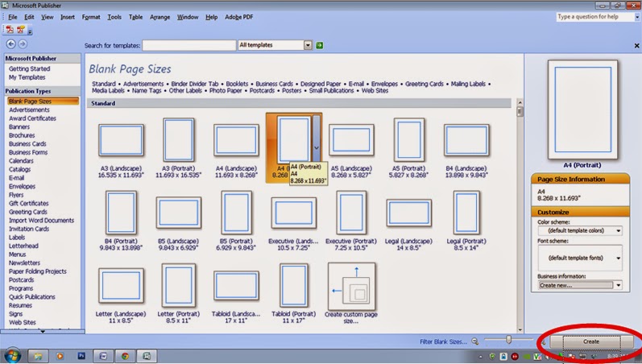This screenshot has width=642, height=364.
Task: Open Create custom page size
Action: (351, 286)
